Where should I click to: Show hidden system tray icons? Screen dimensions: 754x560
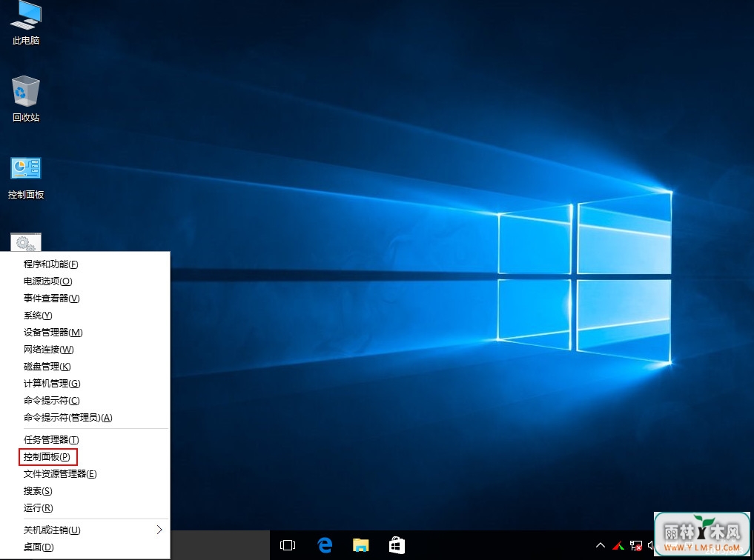pyautogui.click(x=601, y=545)
